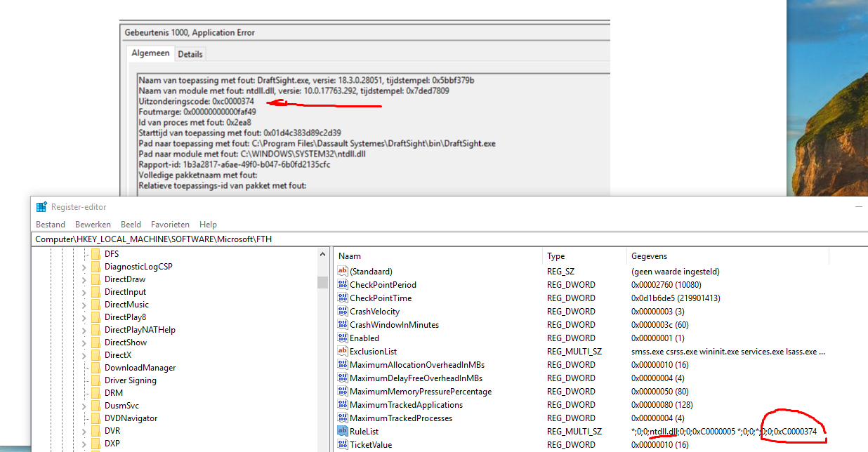Click the Uitzonderingscode 0xc0000374 line

pos(196,101)
